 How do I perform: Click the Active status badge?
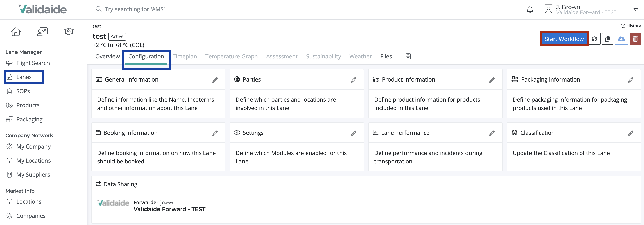click(x=117, y=36)
